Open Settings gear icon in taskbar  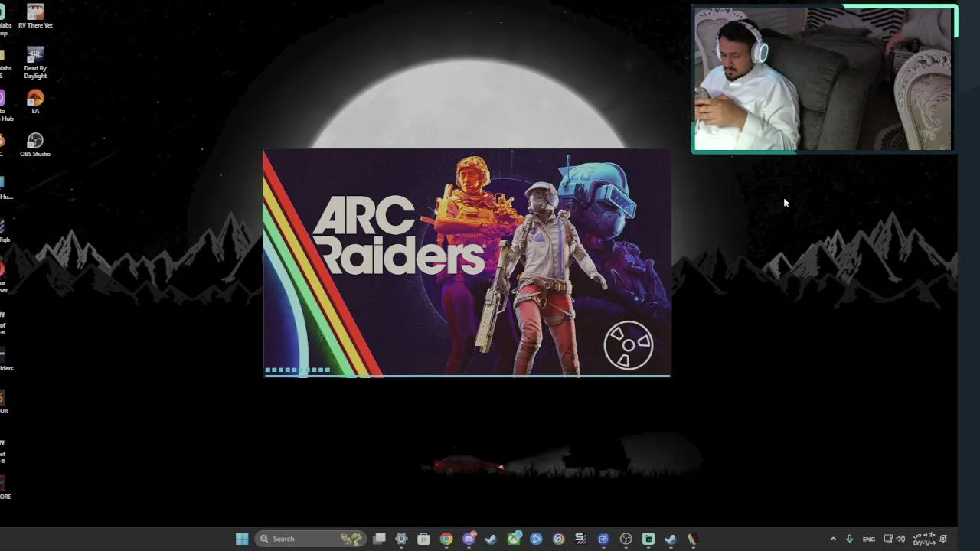coord(401,539)
